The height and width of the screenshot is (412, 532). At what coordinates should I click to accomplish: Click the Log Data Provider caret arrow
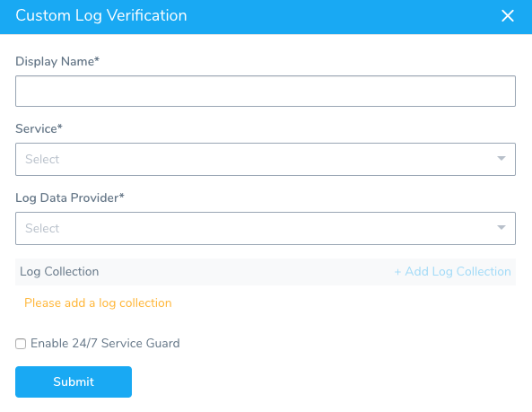[x=501, y=227]
